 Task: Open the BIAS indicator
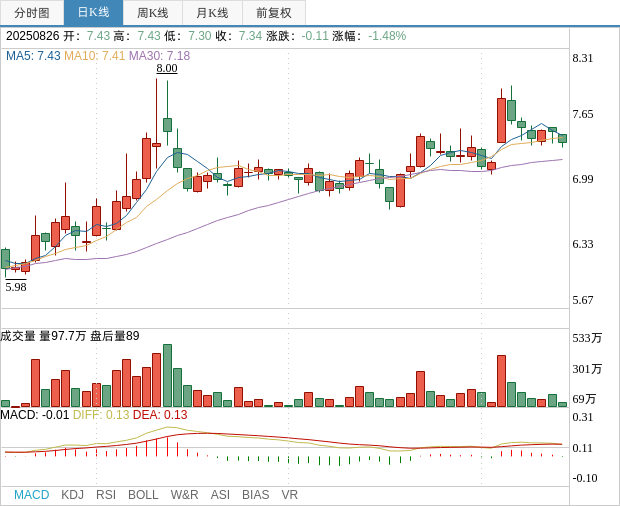pyautogui.click(x=255, y=495)
